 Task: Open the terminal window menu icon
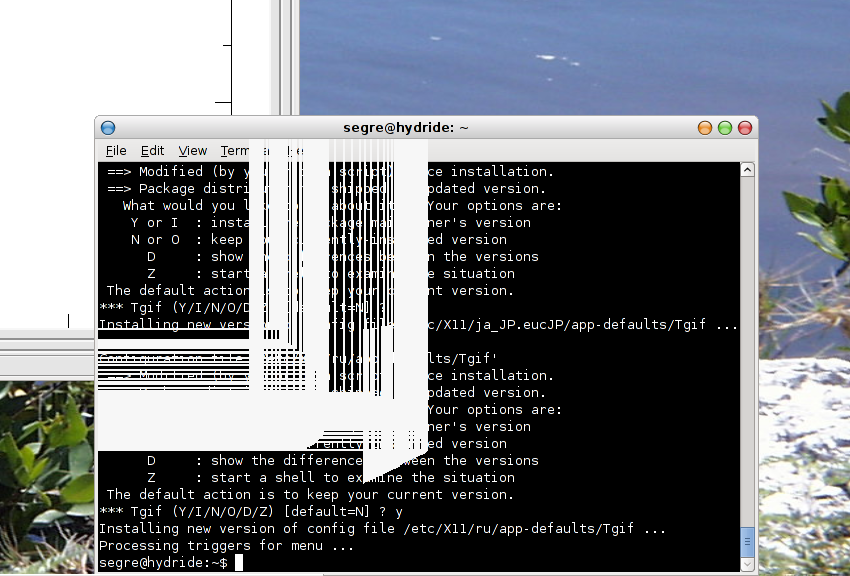[108, 128]
